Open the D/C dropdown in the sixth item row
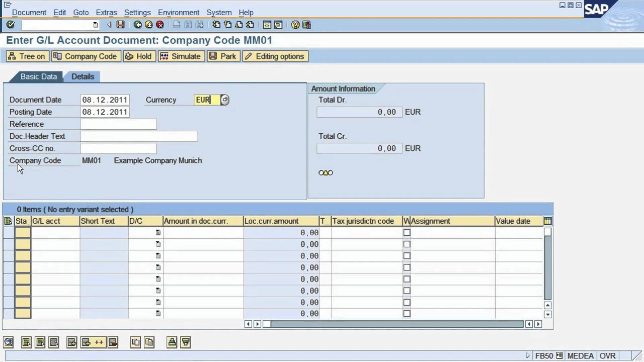Image resolution: width=644 pixels, height=362 pixels. tap(158, 291)
